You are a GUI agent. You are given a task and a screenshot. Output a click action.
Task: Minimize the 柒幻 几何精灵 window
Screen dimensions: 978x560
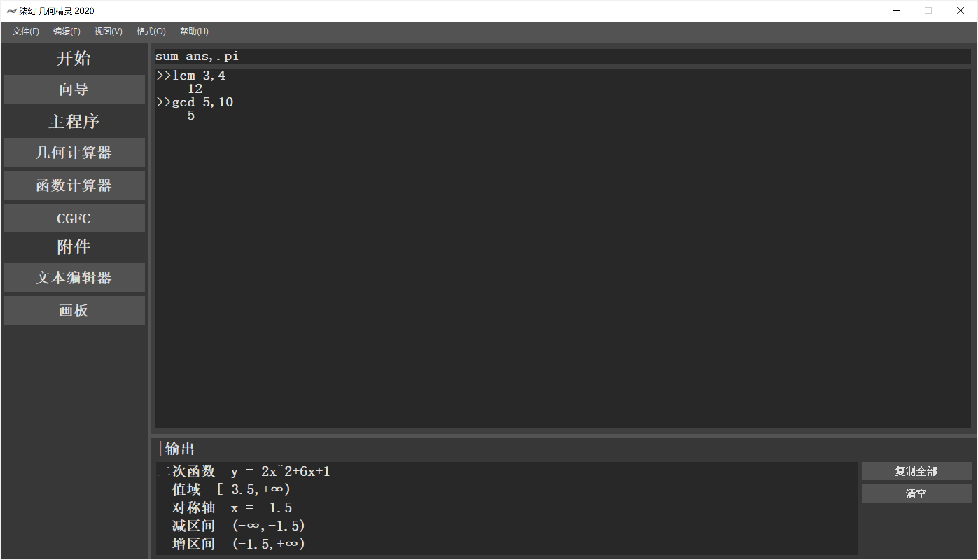pos(896,11)
